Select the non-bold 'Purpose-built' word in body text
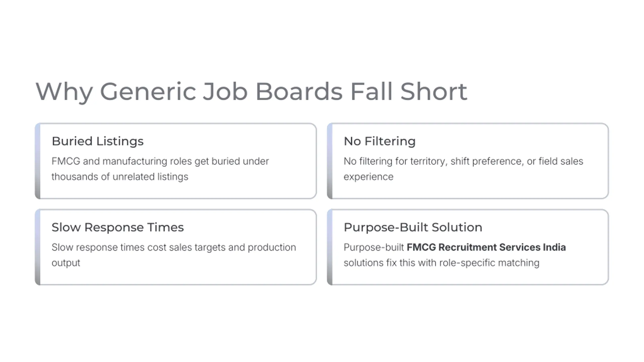Image resolution: width=644 pixels, height=362 pixels. (x=374, y=248)
